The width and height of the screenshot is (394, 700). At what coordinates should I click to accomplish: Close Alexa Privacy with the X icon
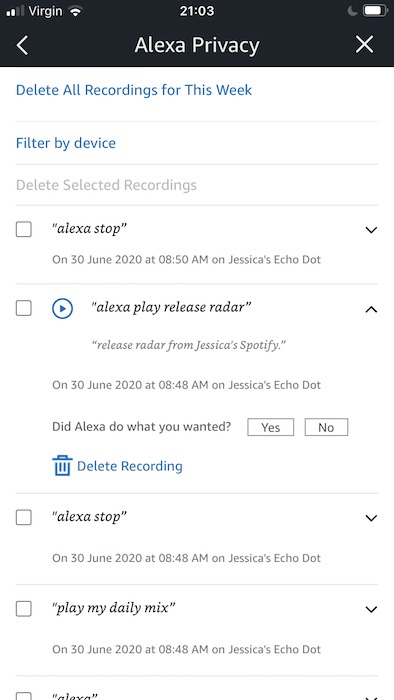pos(364,45)
